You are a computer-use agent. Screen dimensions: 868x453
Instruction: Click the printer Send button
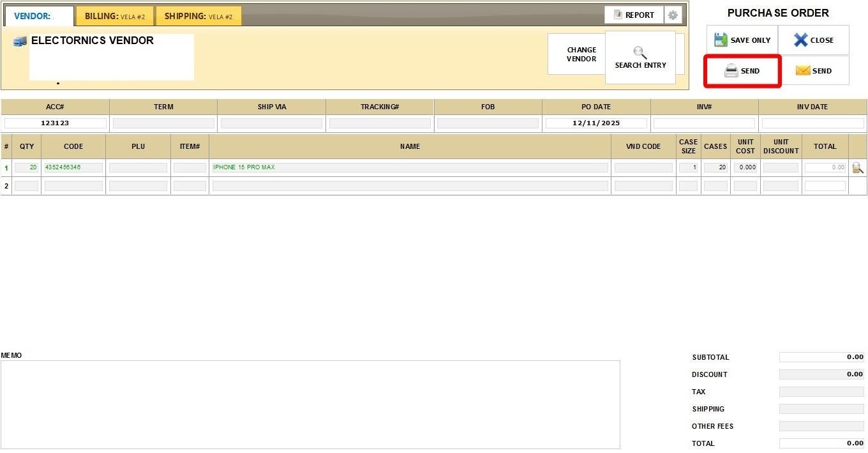742,71
